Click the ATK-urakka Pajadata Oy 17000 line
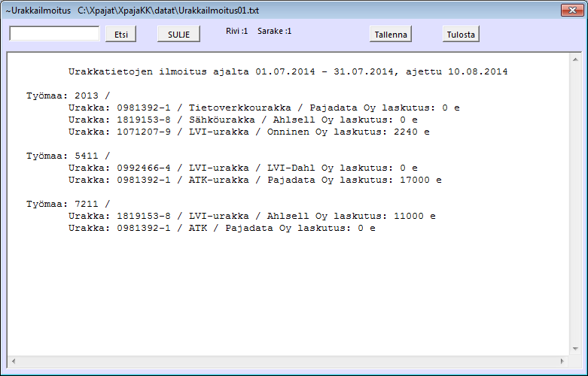Image resolution: width=588 pixels, height=376 pixels. point(255,180)
